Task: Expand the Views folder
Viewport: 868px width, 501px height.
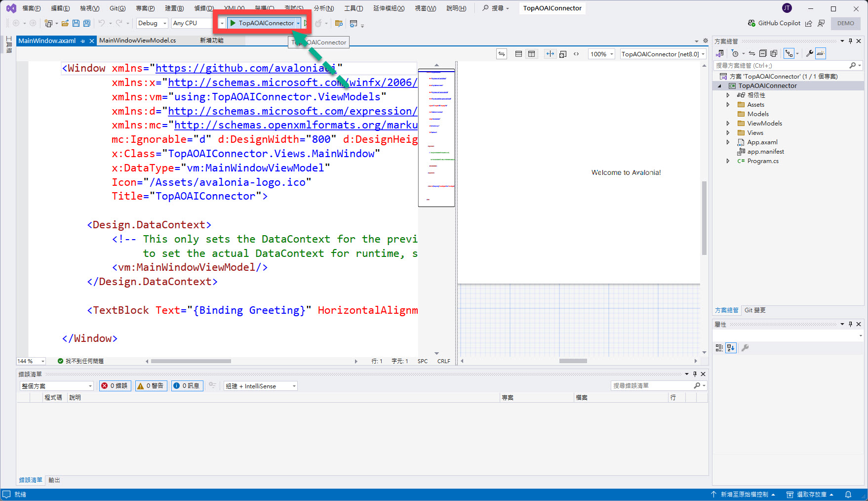Action: click(728, 133)
